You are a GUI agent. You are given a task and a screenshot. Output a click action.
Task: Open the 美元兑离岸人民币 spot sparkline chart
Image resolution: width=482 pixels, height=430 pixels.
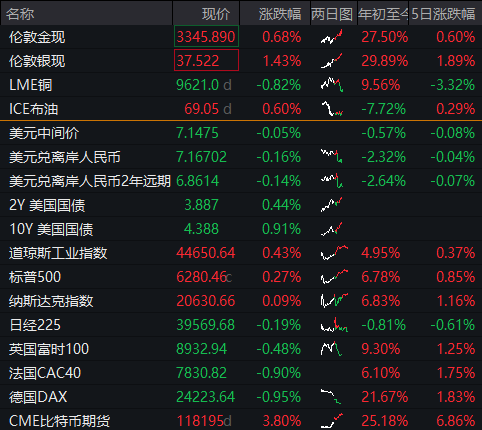331,156
